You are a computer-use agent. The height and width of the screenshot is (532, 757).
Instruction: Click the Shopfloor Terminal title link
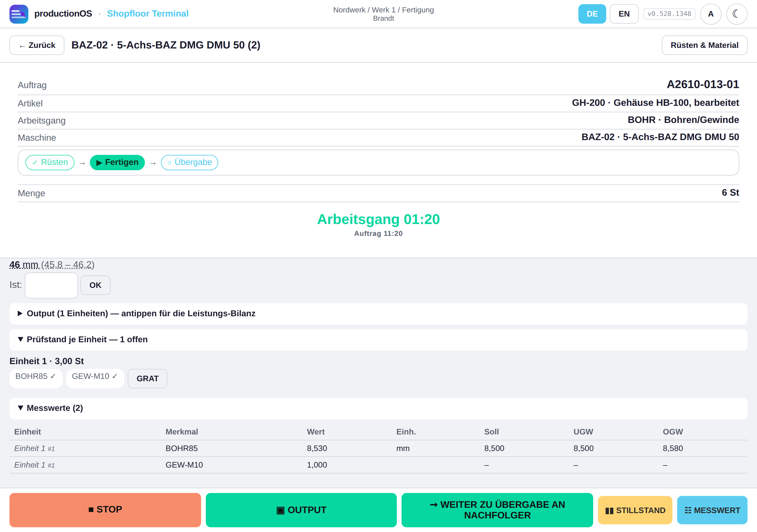coord(148,14)
